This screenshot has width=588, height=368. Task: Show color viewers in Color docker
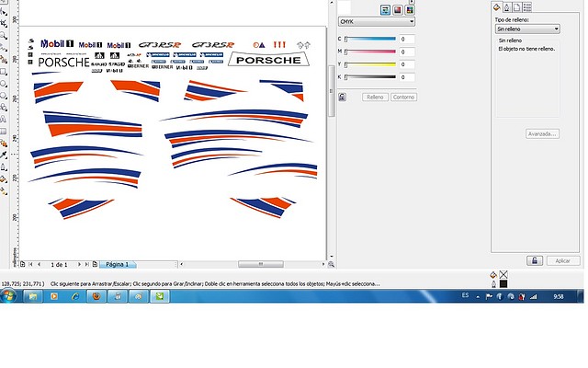pos(398,10)
